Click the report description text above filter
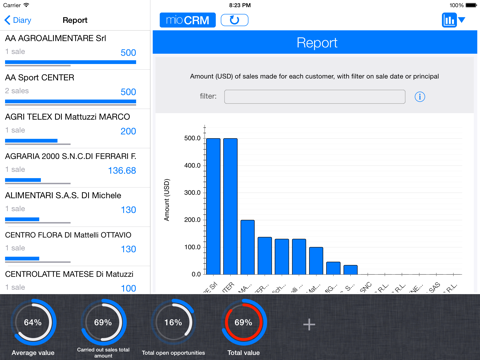The image size is (480, 360). pyautogui.click(x=314, y=76)
